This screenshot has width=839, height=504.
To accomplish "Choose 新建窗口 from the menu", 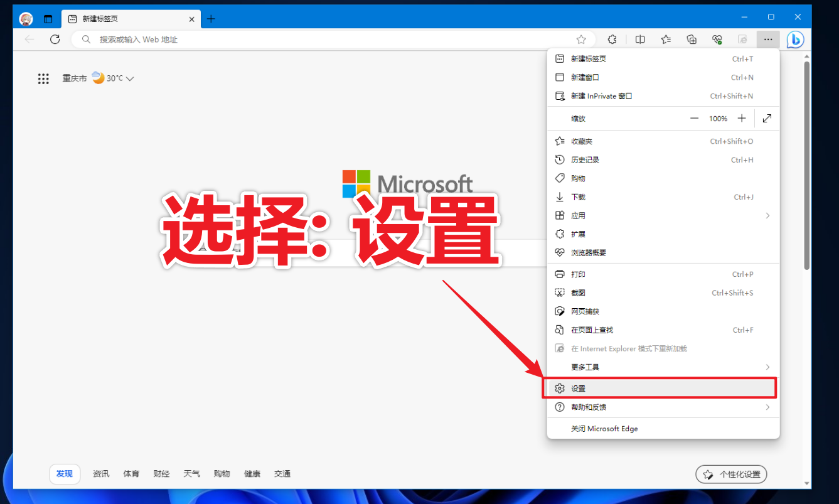I will (x=663, y=77).
